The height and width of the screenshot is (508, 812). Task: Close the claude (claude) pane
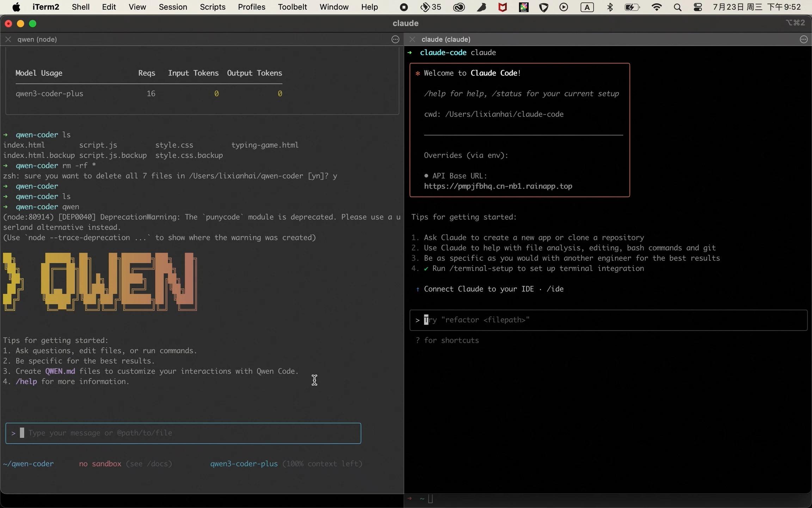click(x=412, y=39)
